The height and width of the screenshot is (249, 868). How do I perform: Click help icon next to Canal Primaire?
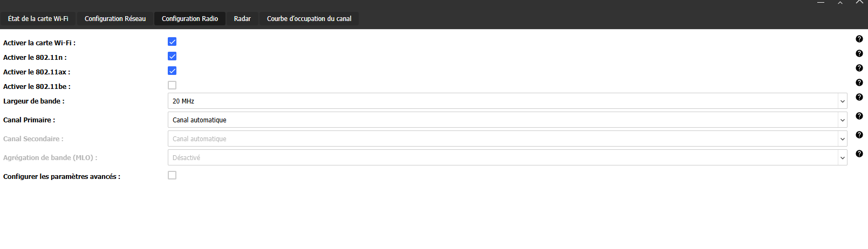click(859, 116)
